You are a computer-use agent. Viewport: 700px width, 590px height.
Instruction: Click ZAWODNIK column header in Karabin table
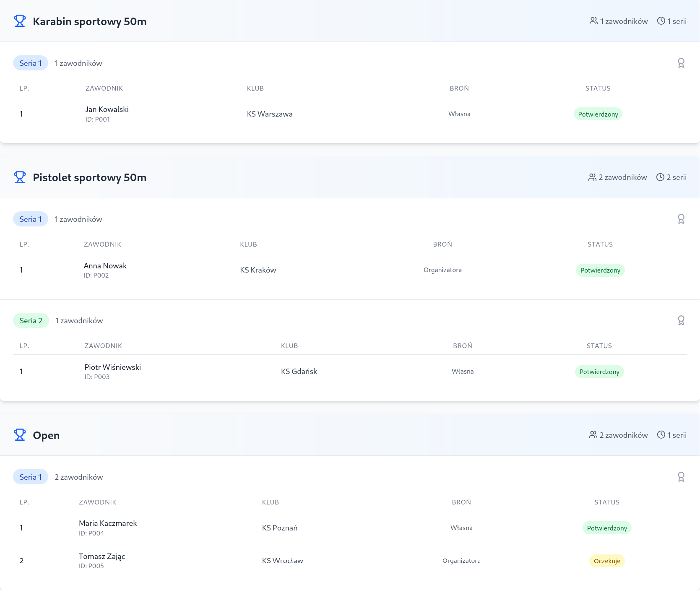coord(104,88)
